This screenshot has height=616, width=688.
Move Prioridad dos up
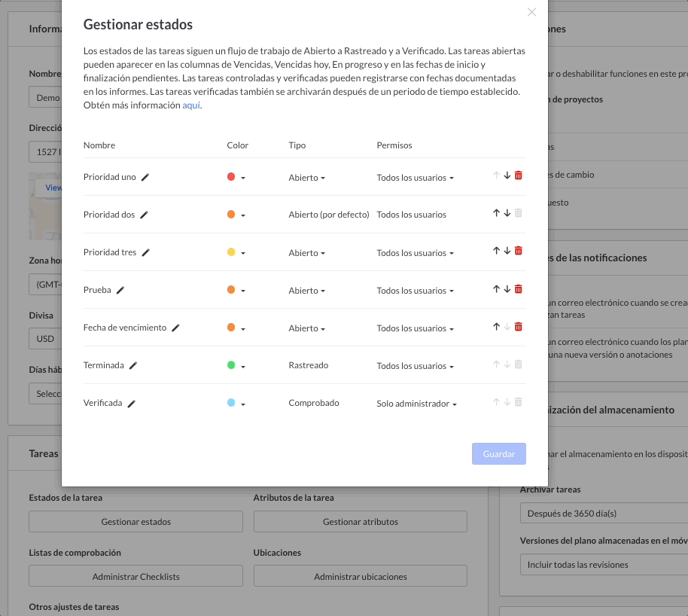tap(496, 213)
